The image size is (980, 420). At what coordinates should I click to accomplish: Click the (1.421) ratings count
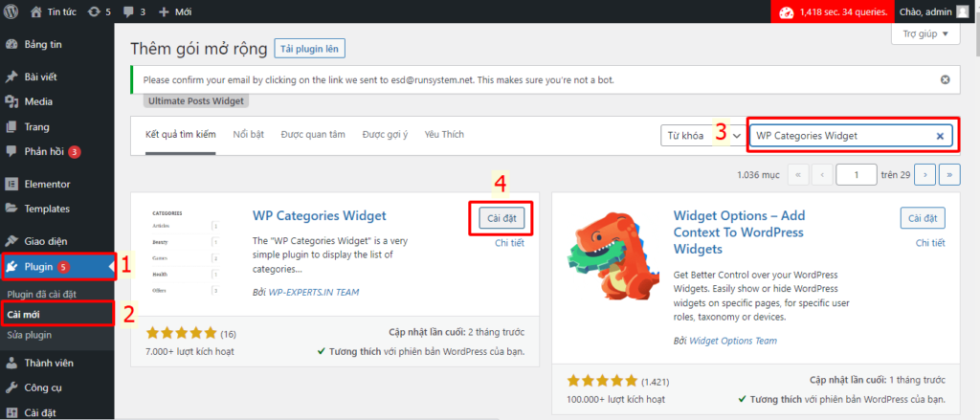point(654,381)
